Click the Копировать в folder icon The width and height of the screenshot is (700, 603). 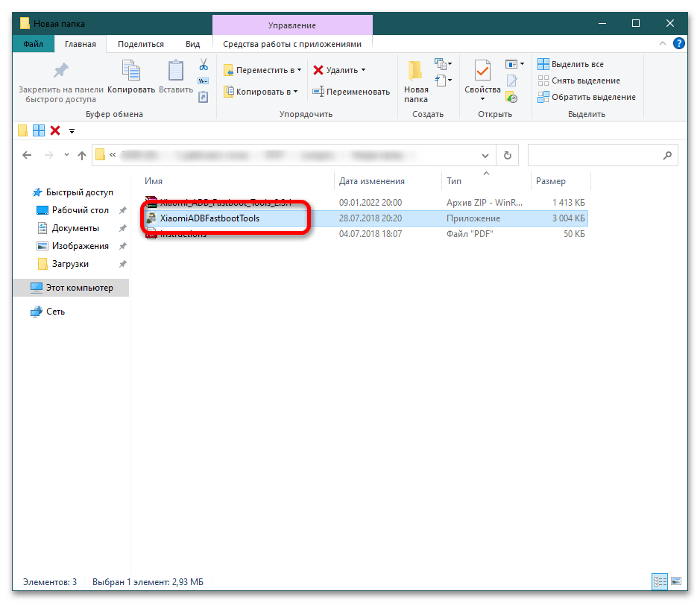coord(229,92)
